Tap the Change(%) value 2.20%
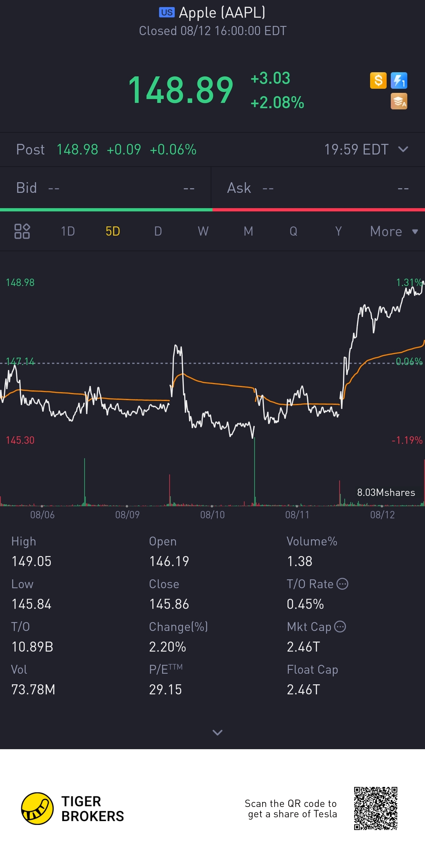This screenshot has height=868, width=425. pyautogui.click(x=168, y=647)
